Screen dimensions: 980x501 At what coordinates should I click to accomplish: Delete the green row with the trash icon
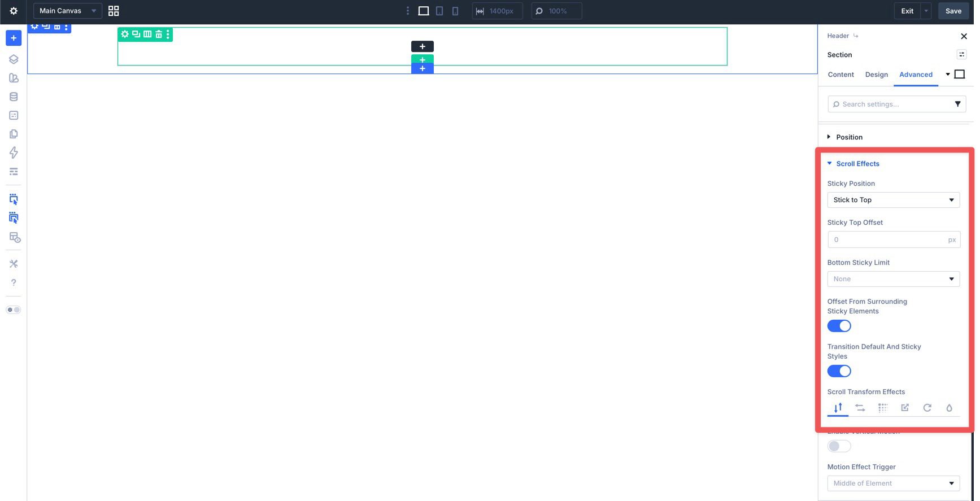point(159,34)
